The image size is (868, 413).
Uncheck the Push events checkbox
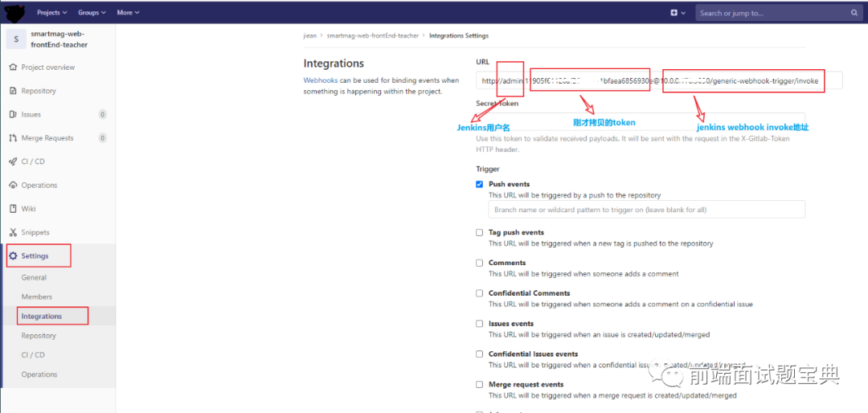(x=479, y=184)
